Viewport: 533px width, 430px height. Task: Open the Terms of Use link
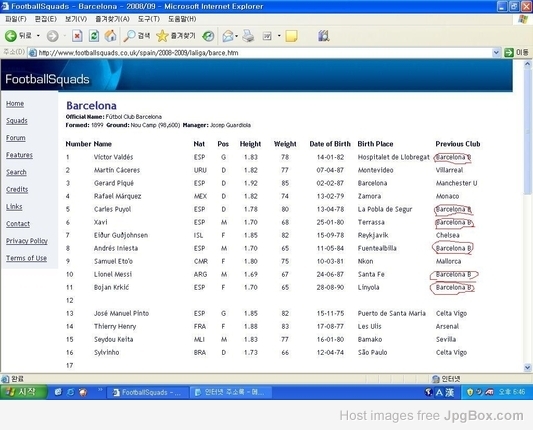26,258
